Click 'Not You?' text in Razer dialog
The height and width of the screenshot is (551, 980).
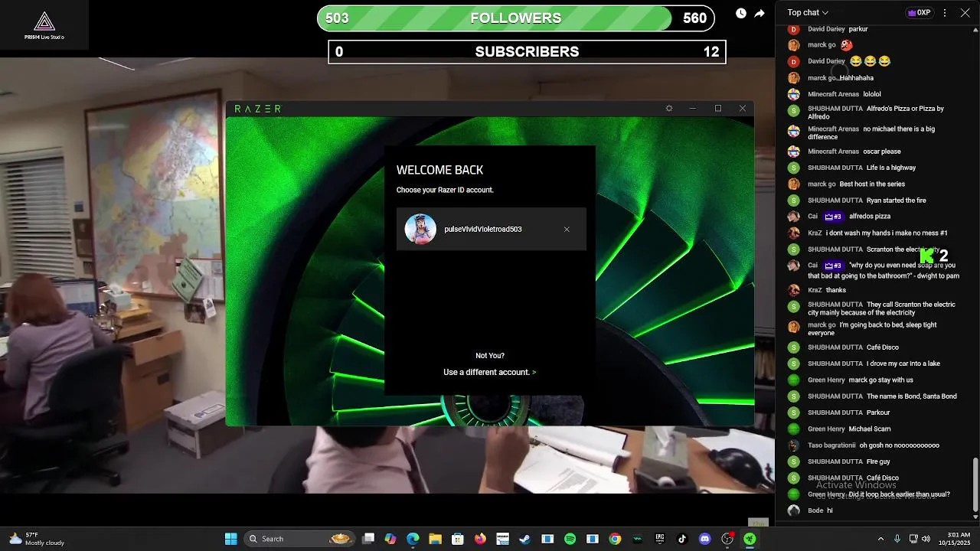pyautogui.click(x=490, y=356)
